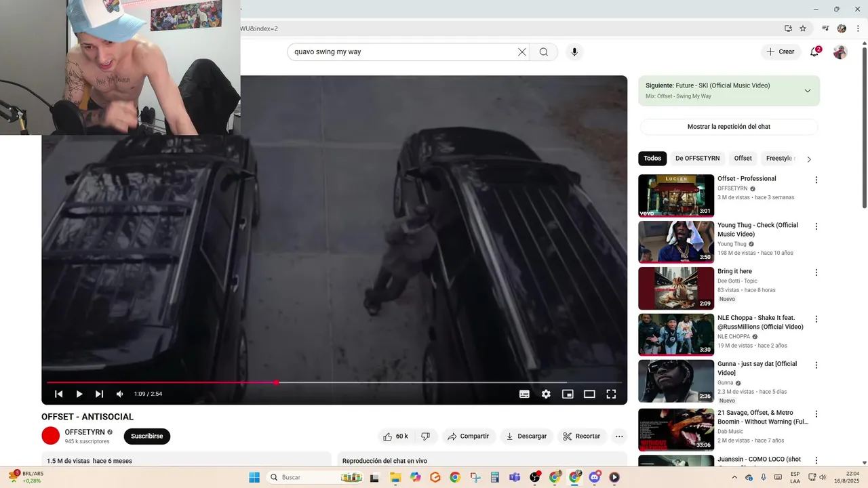Open Microsoft Teams from the taskbar
This screenshot has width=868, height=488.
(x=515, y=477)
